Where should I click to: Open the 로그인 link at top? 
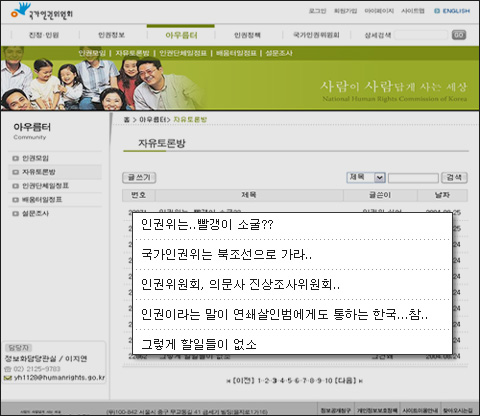click(x=317, y=11)
